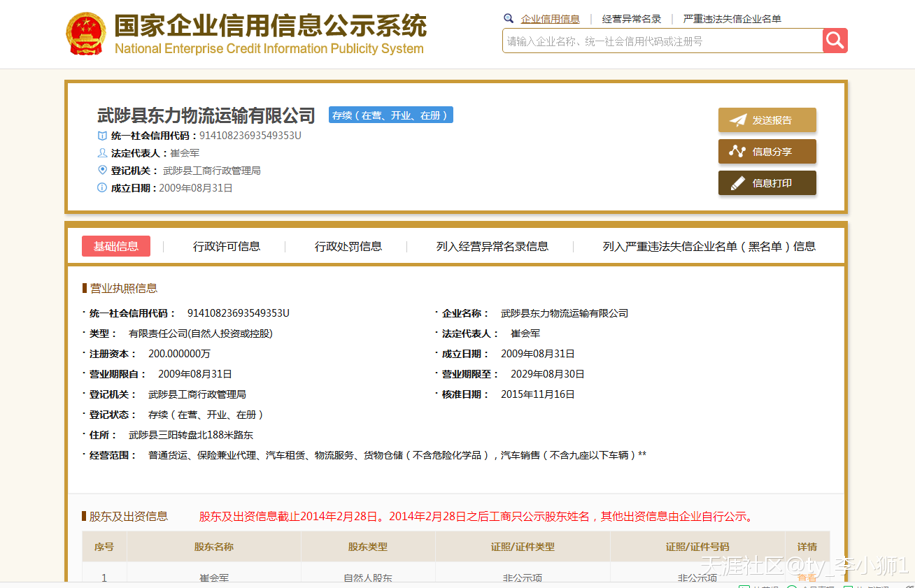
Task: Click the 严重违法失信企业名单 link in header
Action: pos(732,19)
